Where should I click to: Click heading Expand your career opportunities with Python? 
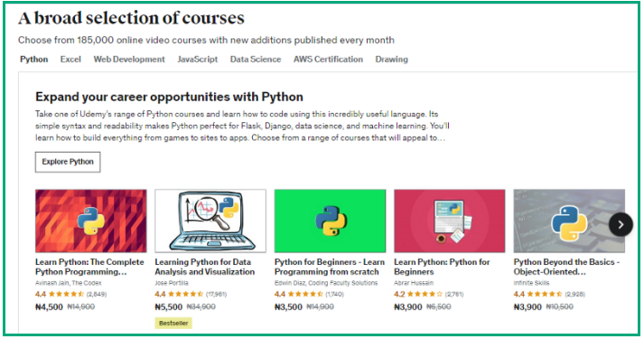[x=169, y=97]
